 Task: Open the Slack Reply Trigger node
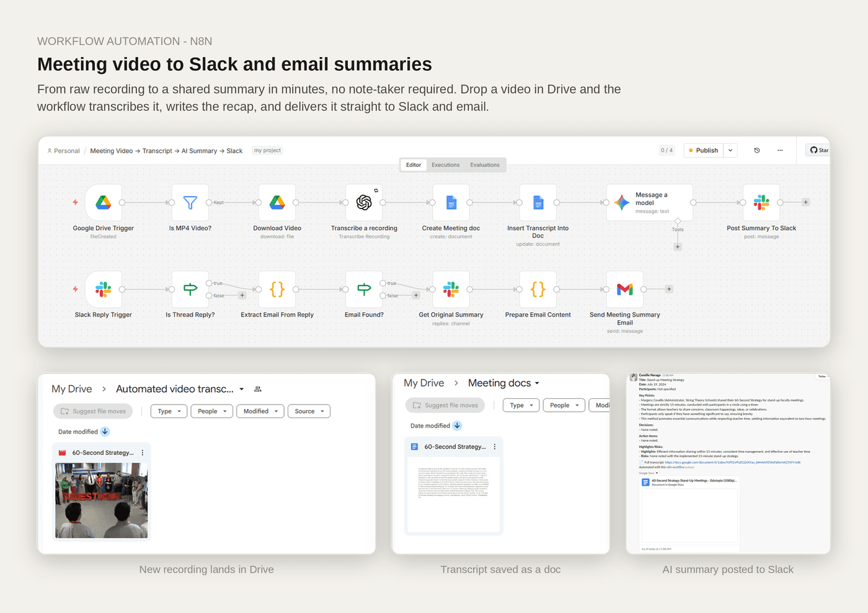click(104, 289)
